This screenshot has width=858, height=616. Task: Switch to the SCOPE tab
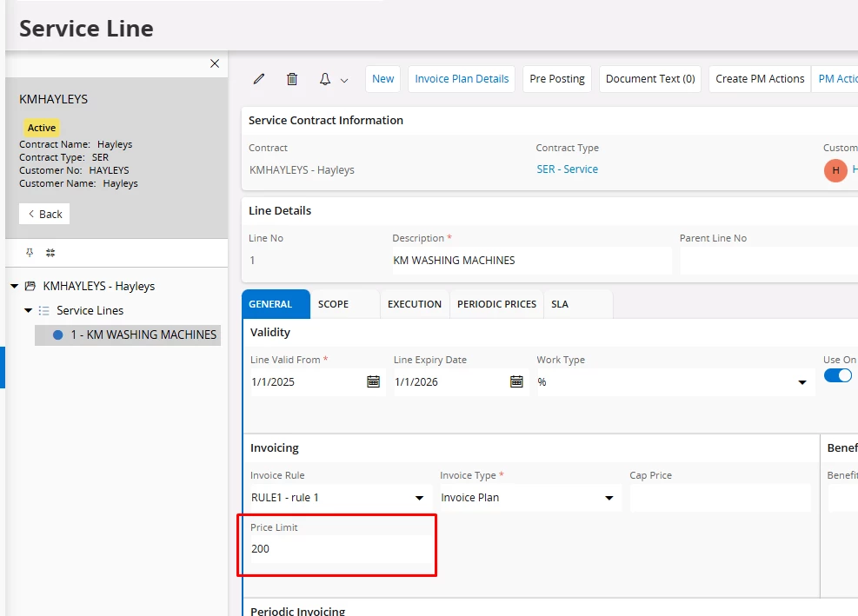(333, 304)
